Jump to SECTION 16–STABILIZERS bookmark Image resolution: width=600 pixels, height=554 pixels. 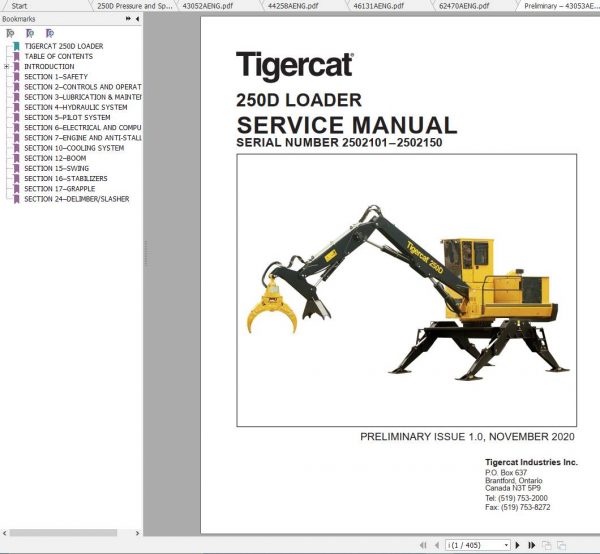[66, 179]
